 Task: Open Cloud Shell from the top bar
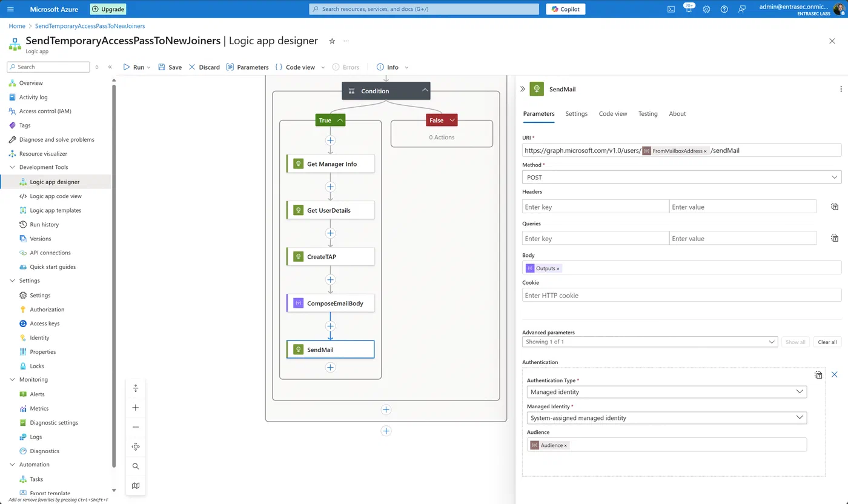(x=671, y=9)
